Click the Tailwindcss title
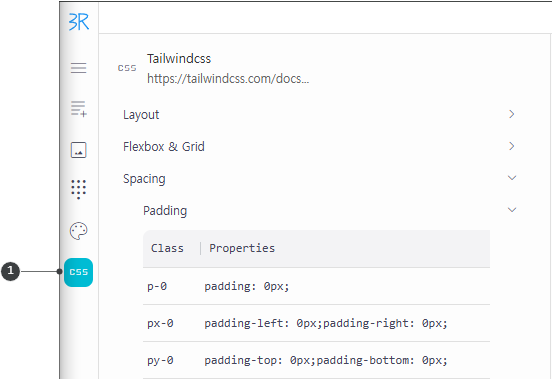 tap(179, 59)
